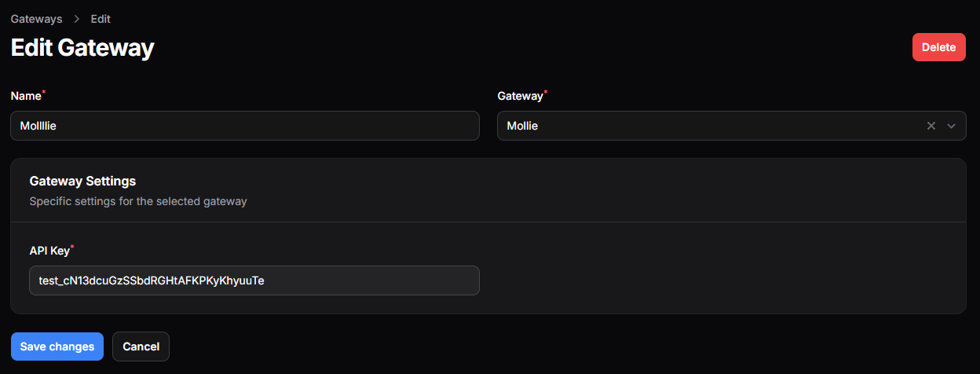Focus the API Key input field
This screenshot has width=980, height=374.
pyautogui.click(x=254, y=280)
